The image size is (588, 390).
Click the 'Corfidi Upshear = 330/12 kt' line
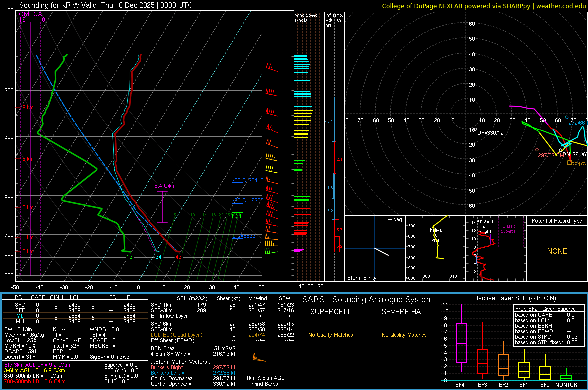click(193, 384)
